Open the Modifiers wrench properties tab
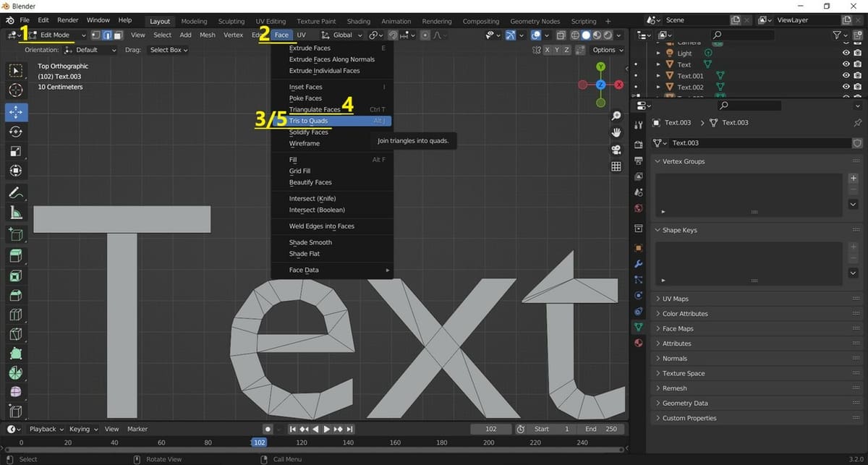 point(638,265)
